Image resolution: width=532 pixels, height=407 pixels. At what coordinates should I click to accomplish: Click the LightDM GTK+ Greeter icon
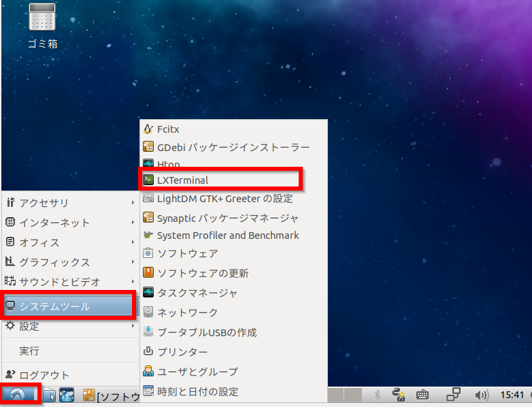[x=148, y=198]
